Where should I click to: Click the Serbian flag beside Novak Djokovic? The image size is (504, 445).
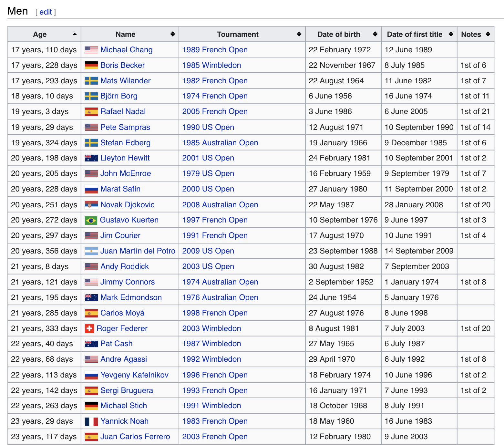pos(91,205)
